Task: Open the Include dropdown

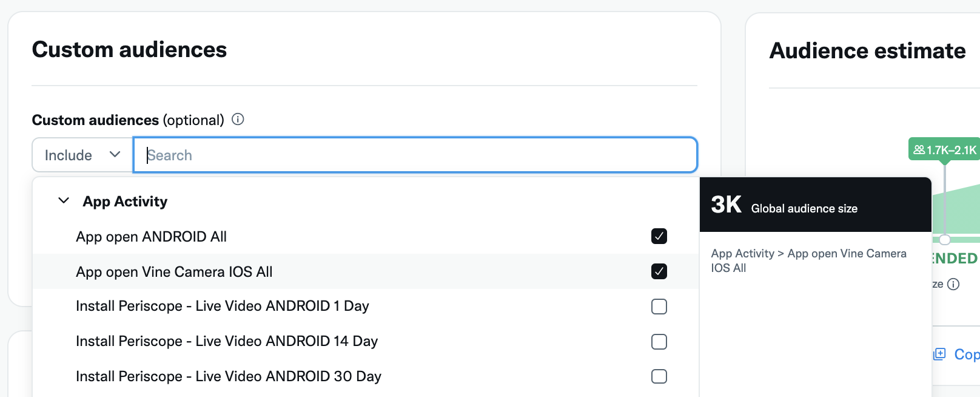Action: tap(82, 155)
